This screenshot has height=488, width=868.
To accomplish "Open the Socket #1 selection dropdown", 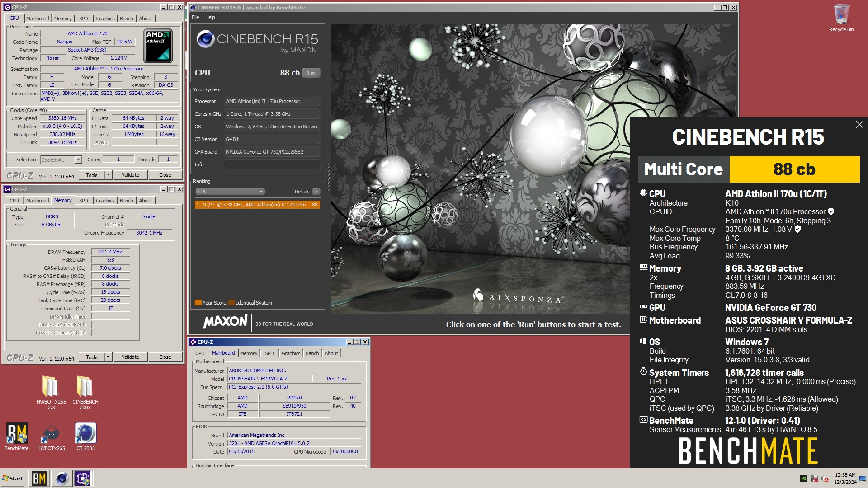I will click(78, 160).
